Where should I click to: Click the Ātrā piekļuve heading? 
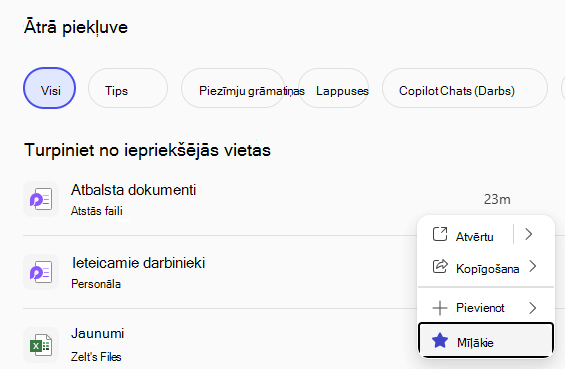(x=76, y=27)
